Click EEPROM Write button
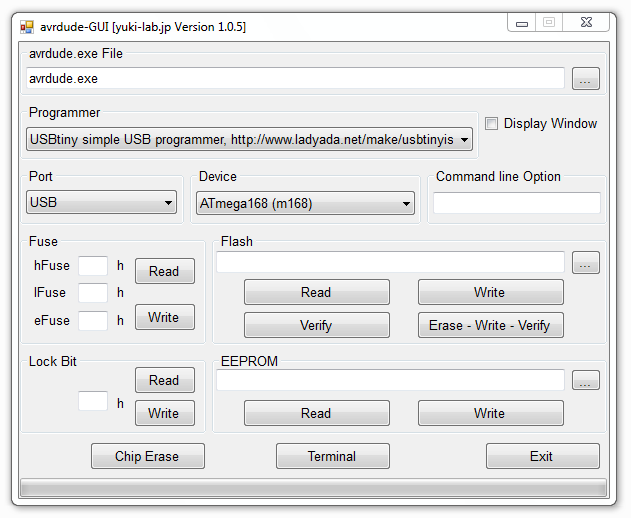This screenshot has height=518, width=631. tap(491, 413)
